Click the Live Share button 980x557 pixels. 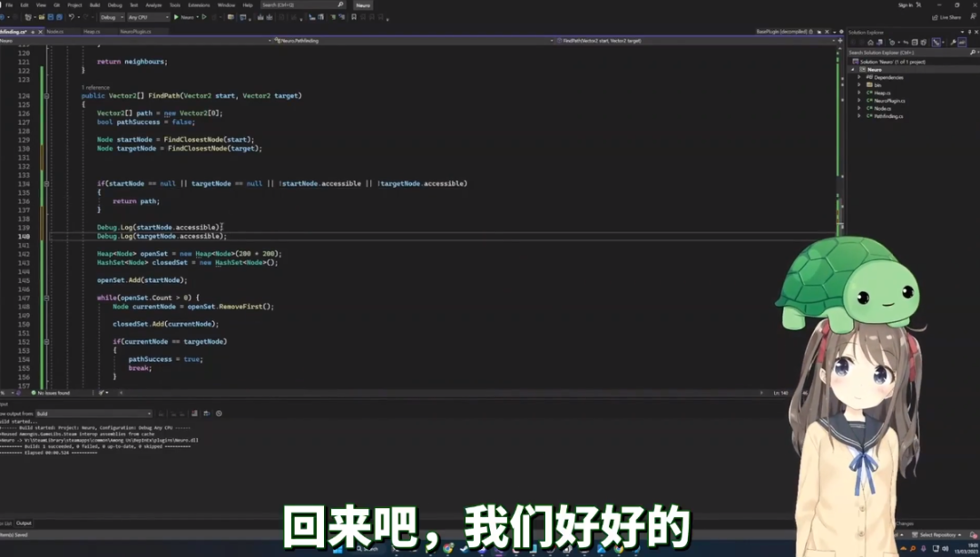946,17
